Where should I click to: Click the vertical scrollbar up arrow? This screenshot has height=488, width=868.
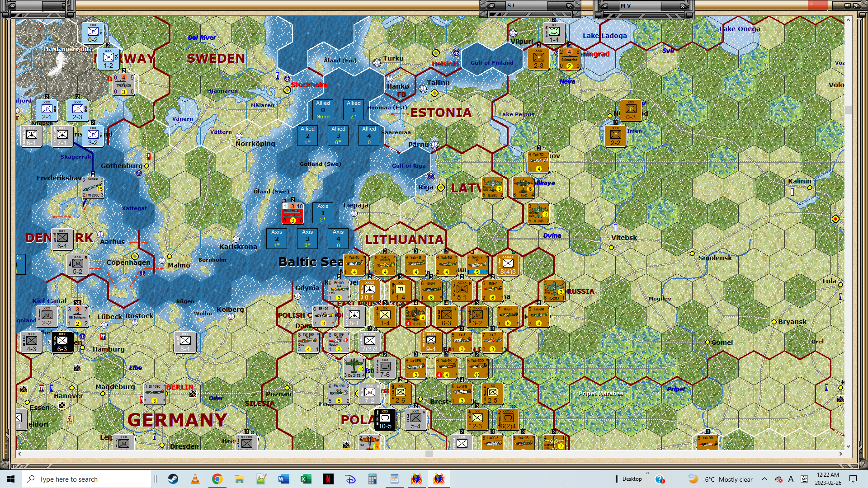click(x=848, y=20)
